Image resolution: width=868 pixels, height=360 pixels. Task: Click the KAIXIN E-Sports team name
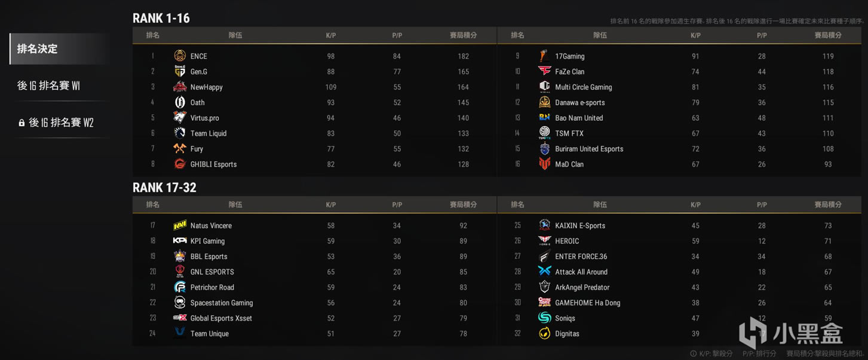click(580, 225)
